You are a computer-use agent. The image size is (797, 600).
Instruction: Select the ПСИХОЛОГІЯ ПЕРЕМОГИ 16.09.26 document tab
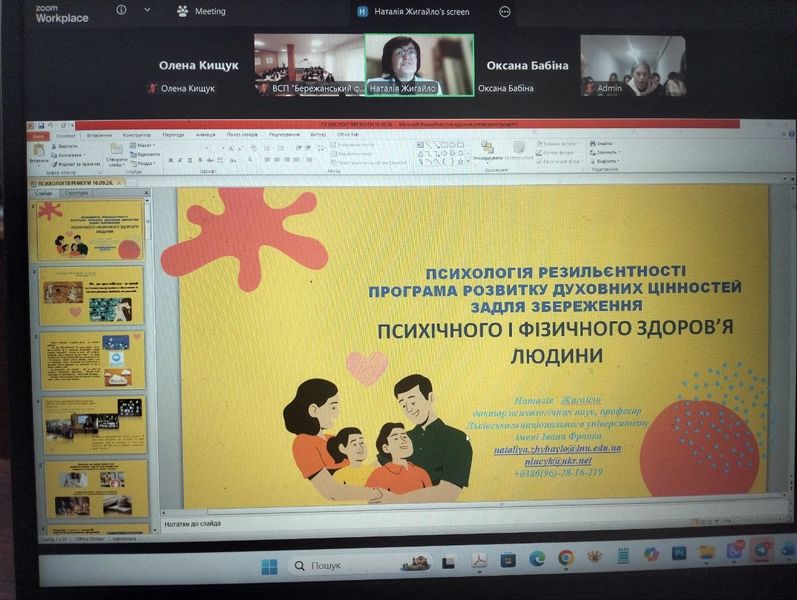[x=75, y=182]
